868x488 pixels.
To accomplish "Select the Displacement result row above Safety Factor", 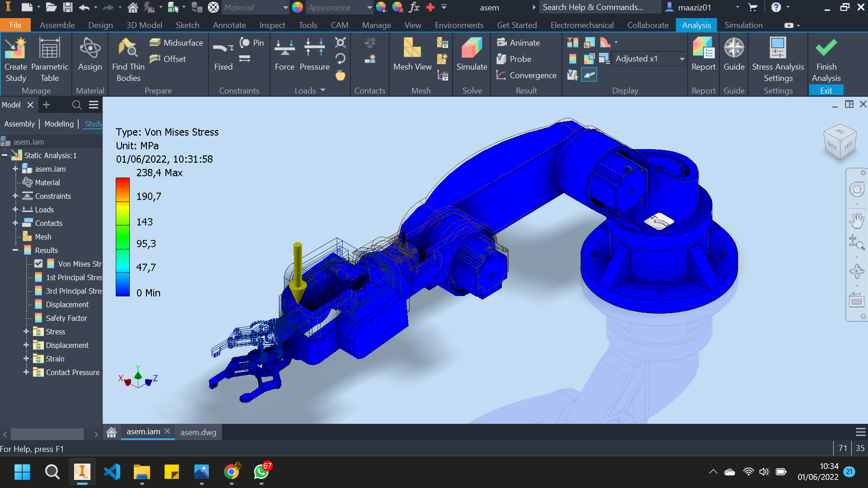I will [x=67, y=305].
